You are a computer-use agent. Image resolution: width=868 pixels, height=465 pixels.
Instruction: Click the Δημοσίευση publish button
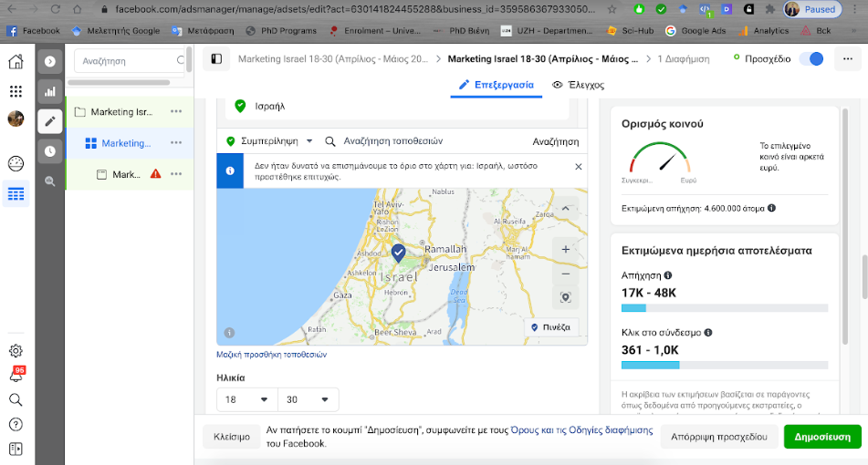click(x=822, y=437)
